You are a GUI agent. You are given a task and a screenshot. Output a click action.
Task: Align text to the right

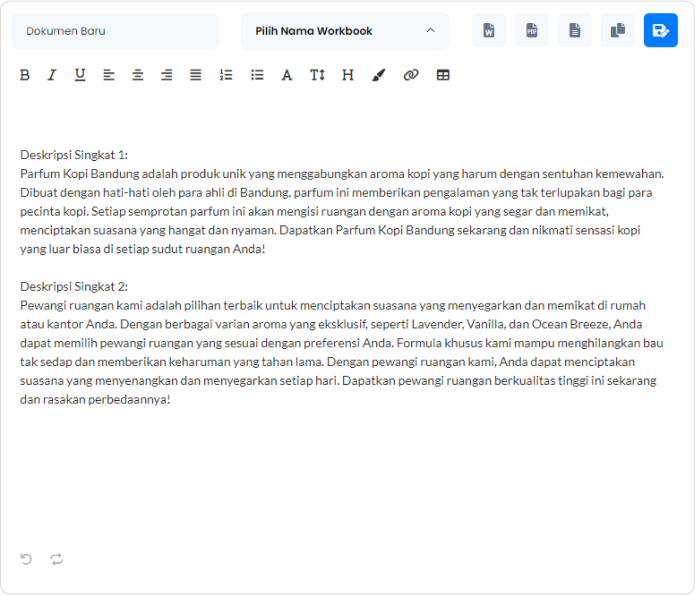pos(167,75)
